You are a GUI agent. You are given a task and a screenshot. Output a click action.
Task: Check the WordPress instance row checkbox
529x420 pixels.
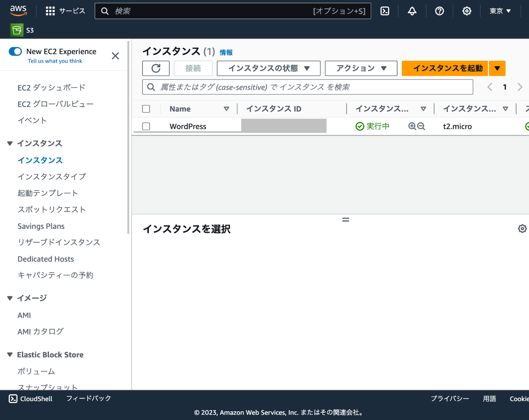[x=146, y=126]
